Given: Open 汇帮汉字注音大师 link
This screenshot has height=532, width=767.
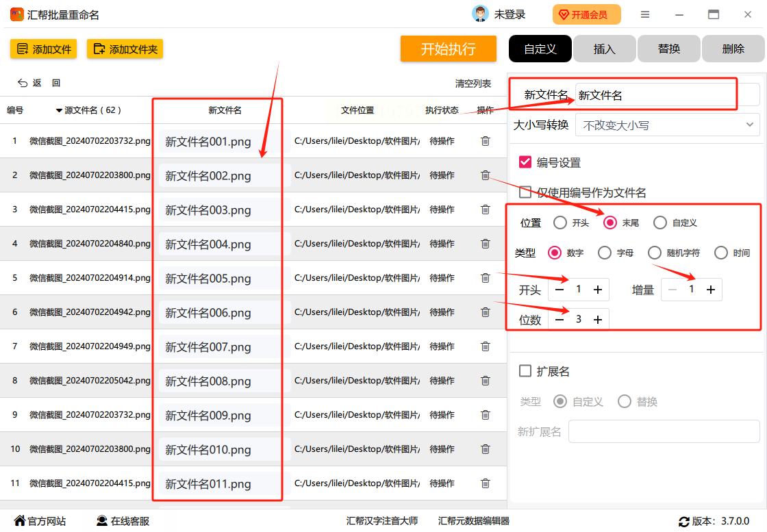Looking at the screenshot, I should click(x=382, y=521).
